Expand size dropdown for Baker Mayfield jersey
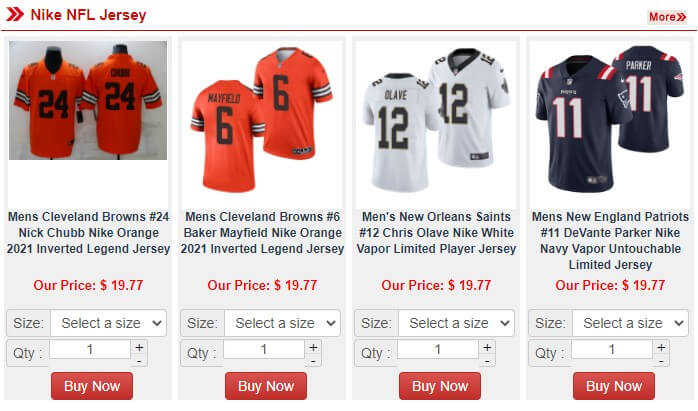Image resolution: width=698 pixels, height=411 pixels. pos(283,323)
